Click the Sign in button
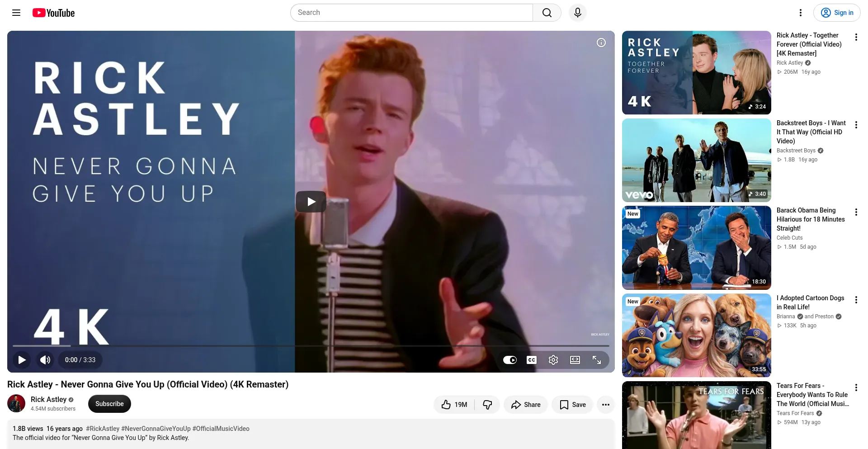 837,13
